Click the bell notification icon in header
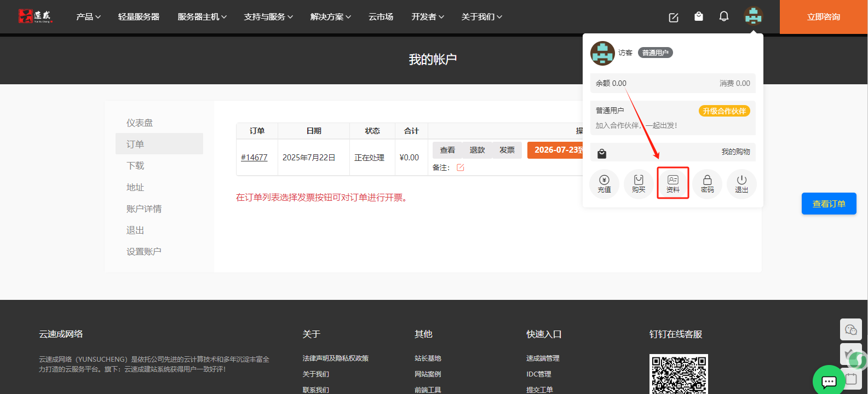Image resolution: width=868 pixels, height=394 pixels. point(723,16)
